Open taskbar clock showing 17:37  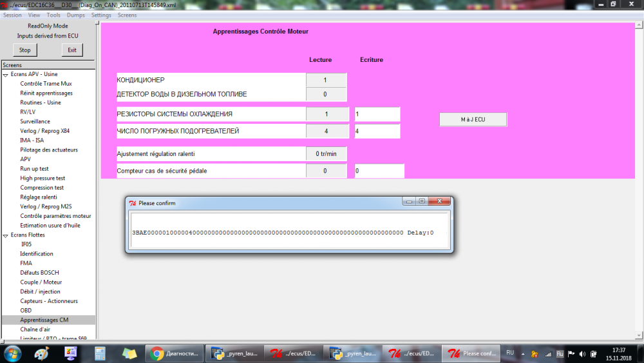coord(618,354)
